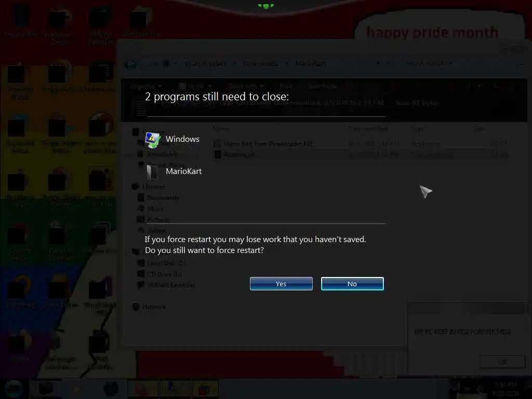Open the Start menu orb
532x399 pixels.
14,389
